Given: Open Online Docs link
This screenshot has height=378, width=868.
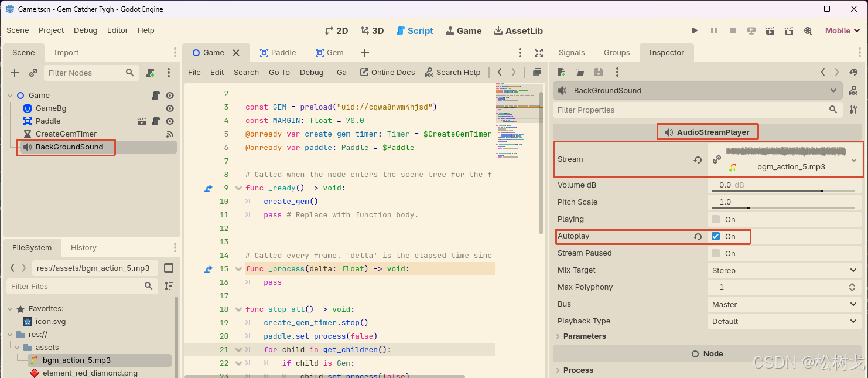Looking at the screenshot, I should [387, 73].
